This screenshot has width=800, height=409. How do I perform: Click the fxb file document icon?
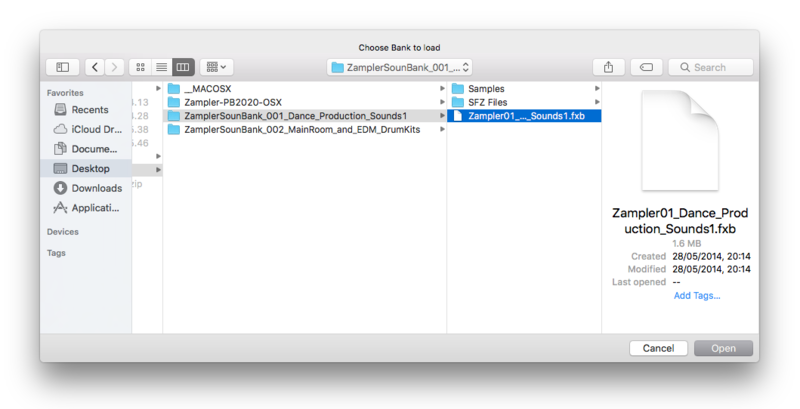click(x=458, y=116)
